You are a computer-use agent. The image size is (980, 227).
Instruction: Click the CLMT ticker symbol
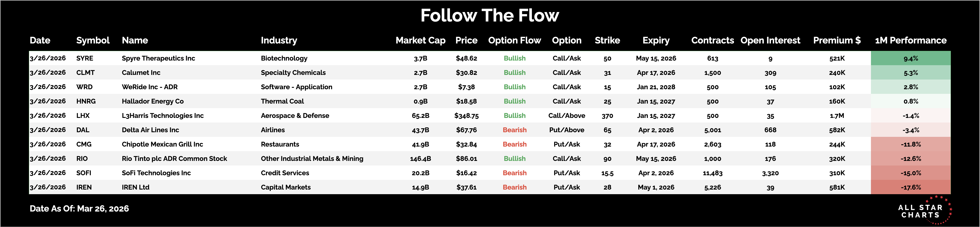coord(85,73)
